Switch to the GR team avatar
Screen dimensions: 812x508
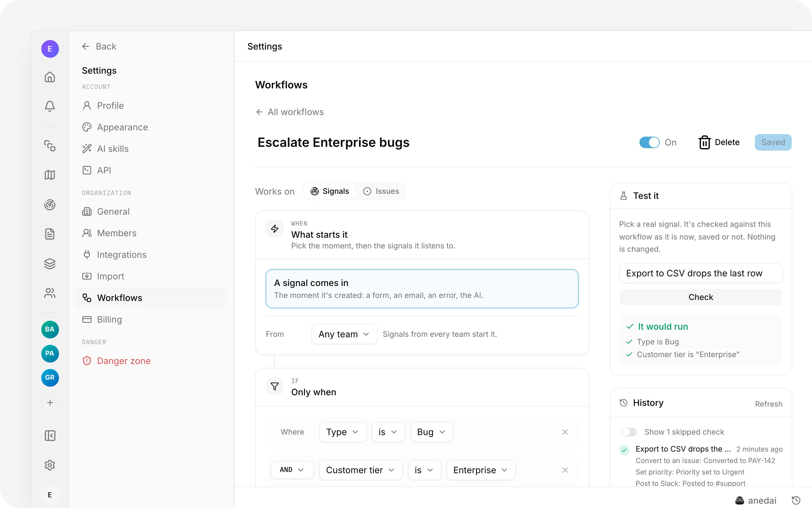50,378
